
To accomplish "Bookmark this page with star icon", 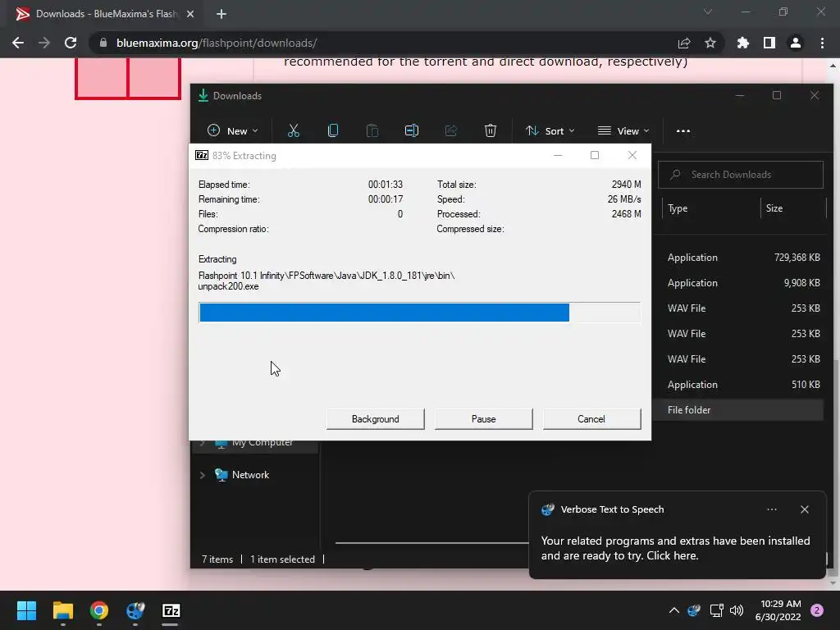I will [x=710, y=43].
